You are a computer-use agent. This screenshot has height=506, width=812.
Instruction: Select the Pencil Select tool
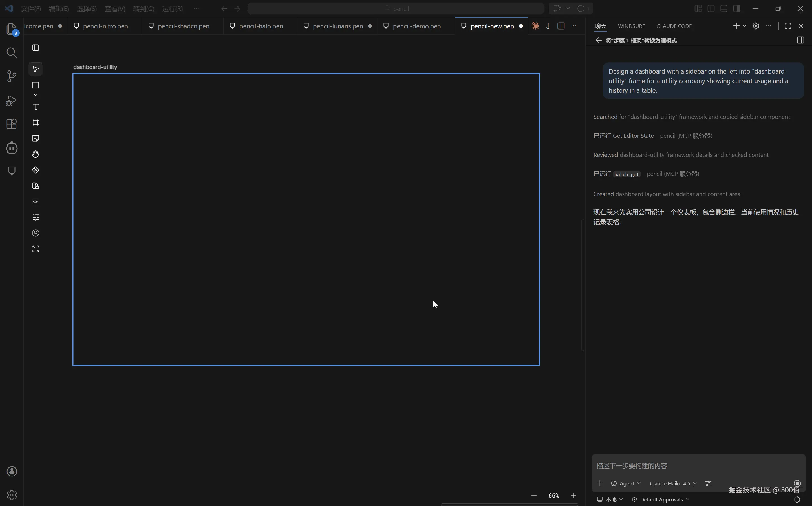pyautogui.click(x=35, y=69)
